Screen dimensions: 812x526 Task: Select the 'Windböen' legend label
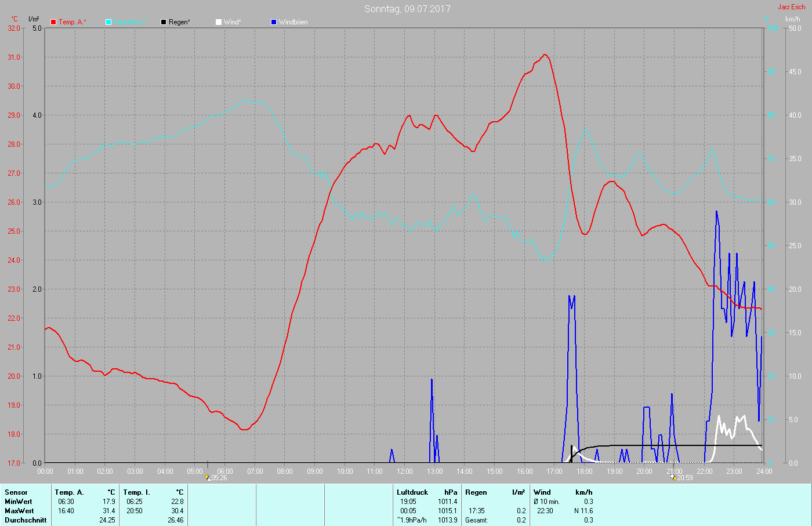[293, 22]
